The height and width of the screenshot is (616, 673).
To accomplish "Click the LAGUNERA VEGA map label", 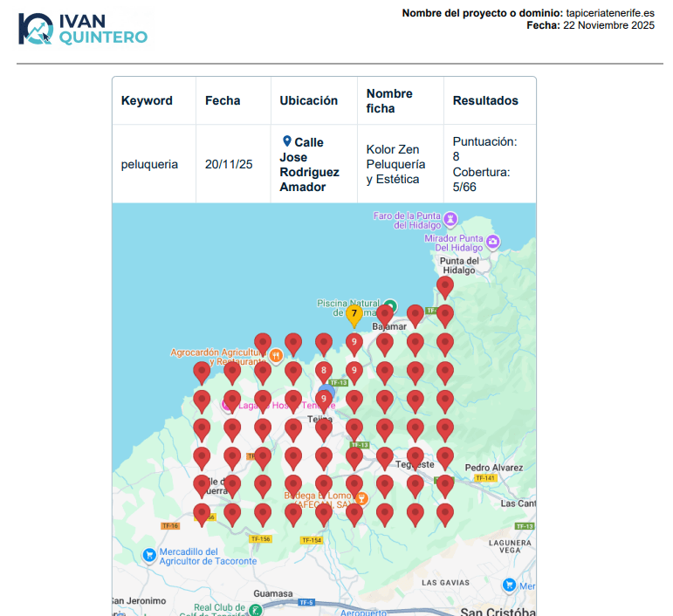I will 510,546.
